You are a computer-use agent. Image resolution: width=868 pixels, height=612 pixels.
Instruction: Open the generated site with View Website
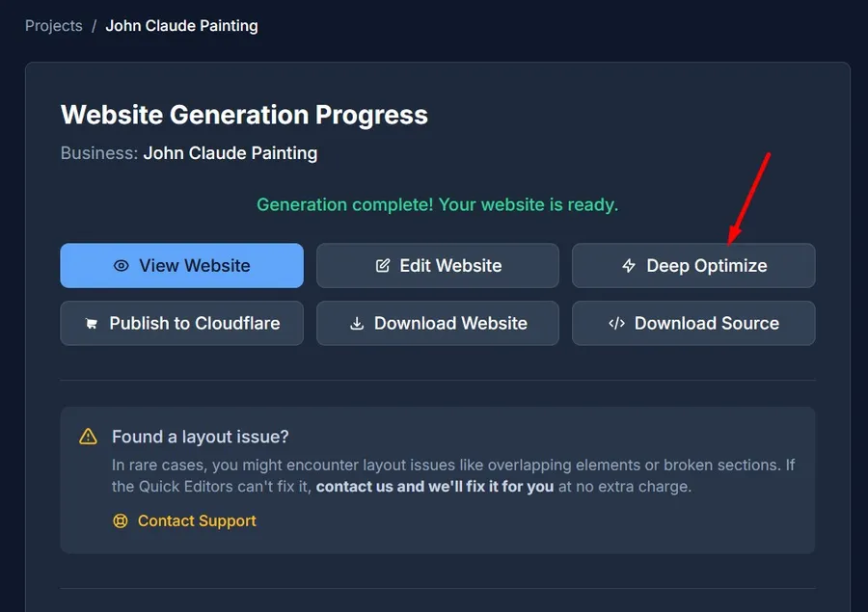click(x=181, y=265)
